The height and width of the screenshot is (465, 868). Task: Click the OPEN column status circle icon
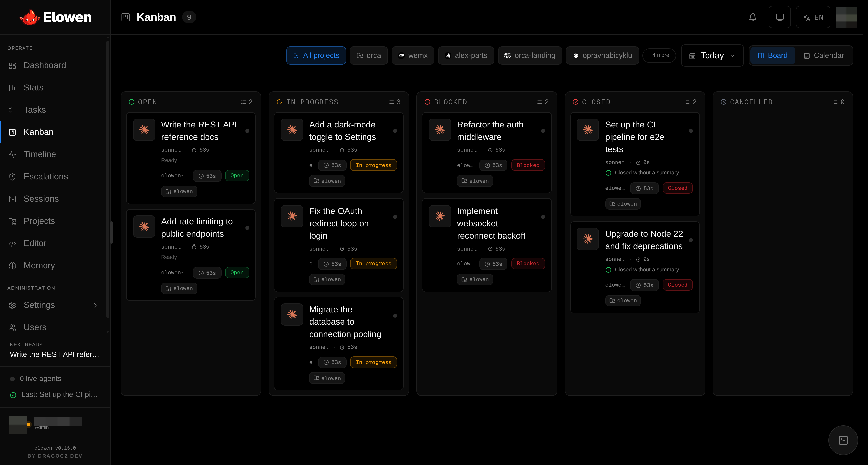131,102
